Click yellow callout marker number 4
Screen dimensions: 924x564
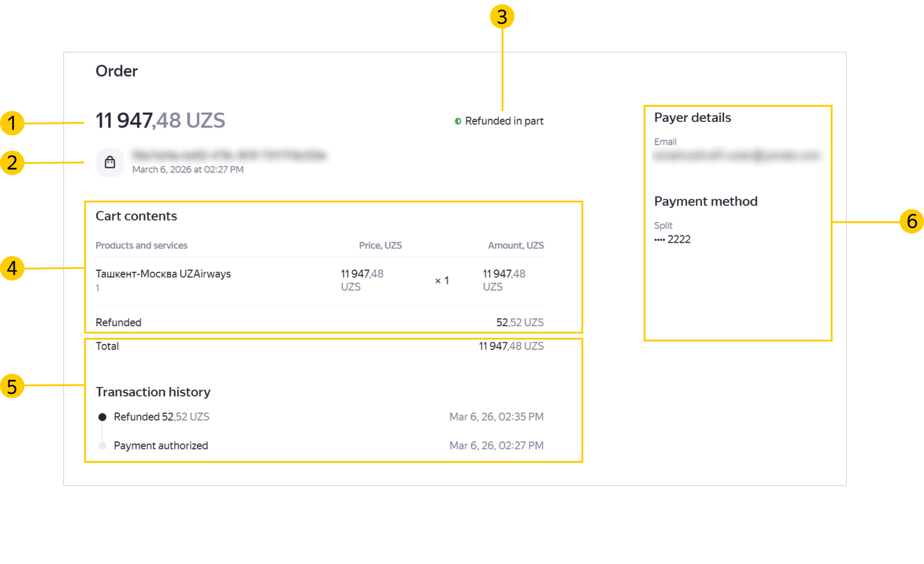click(x=12, y=268)
